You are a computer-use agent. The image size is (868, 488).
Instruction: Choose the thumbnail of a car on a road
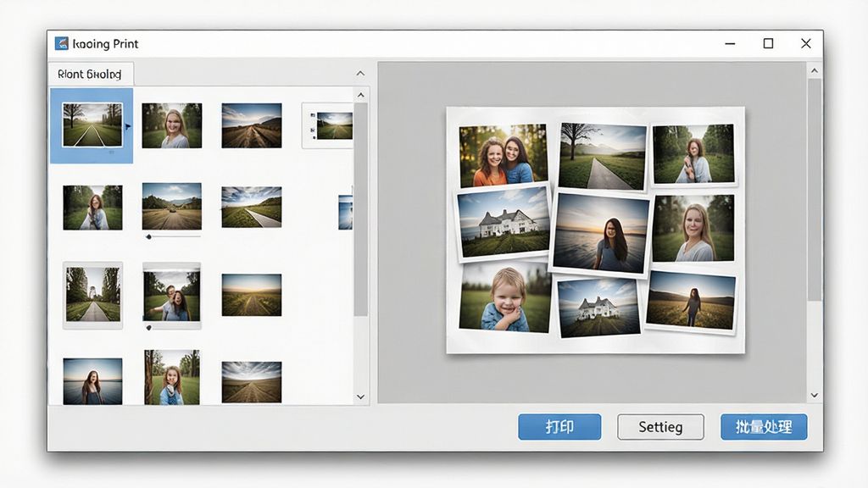click(x=171, y=207)
